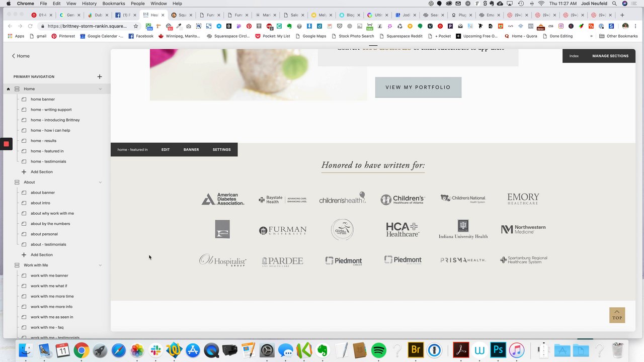
Task: Open the Squarespace Reddit bookmark
Action: [401, 36]
